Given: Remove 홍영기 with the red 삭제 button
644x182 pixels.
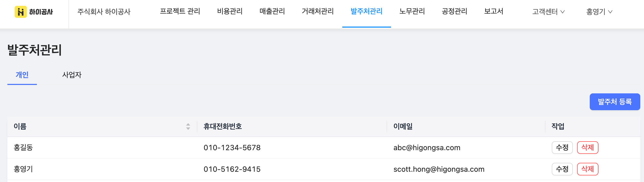Looking at the screenshot, I should [588, 169].
